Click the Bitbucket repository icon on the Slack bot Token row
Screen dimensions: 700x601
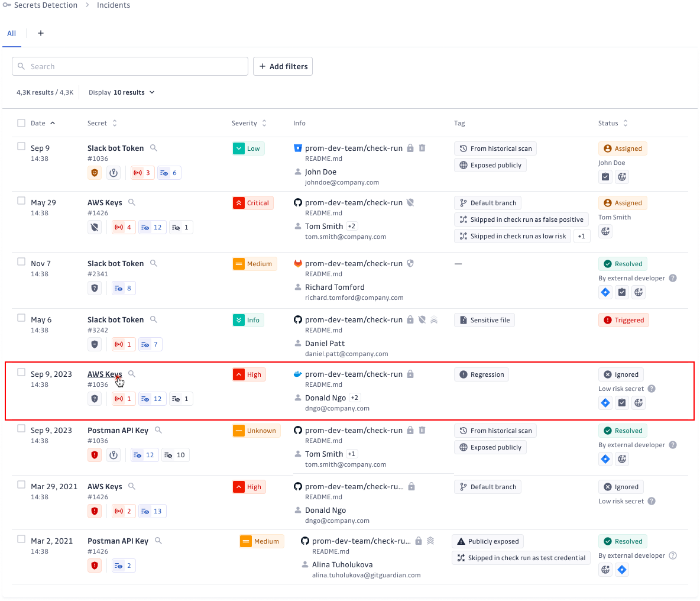297,148
